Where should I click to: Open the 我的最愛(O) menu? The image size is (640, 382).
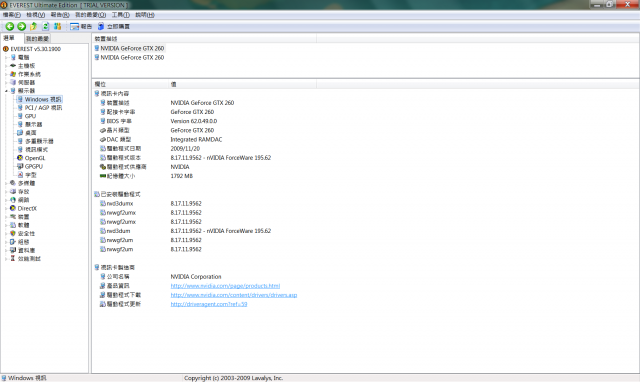click(x=91, y=15)
